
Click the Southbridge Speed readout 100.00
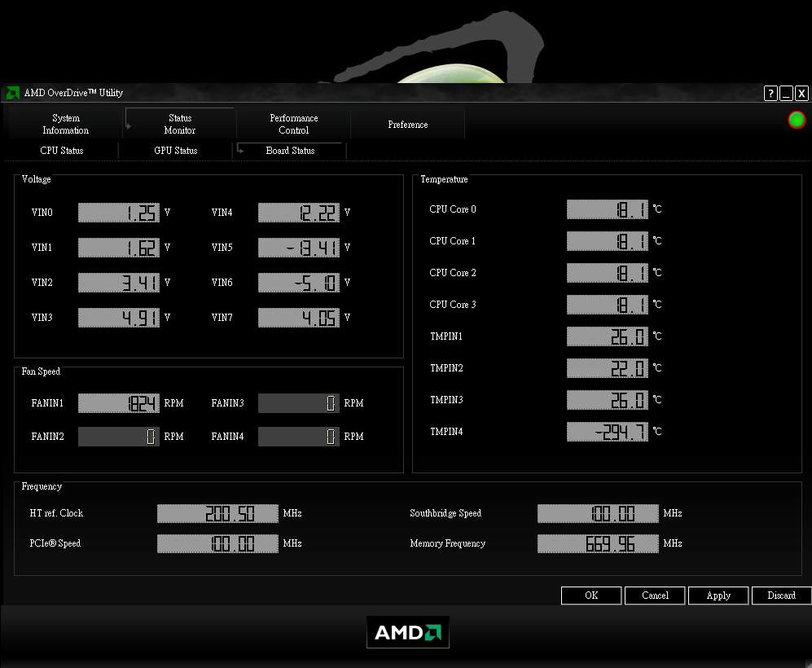598,514
